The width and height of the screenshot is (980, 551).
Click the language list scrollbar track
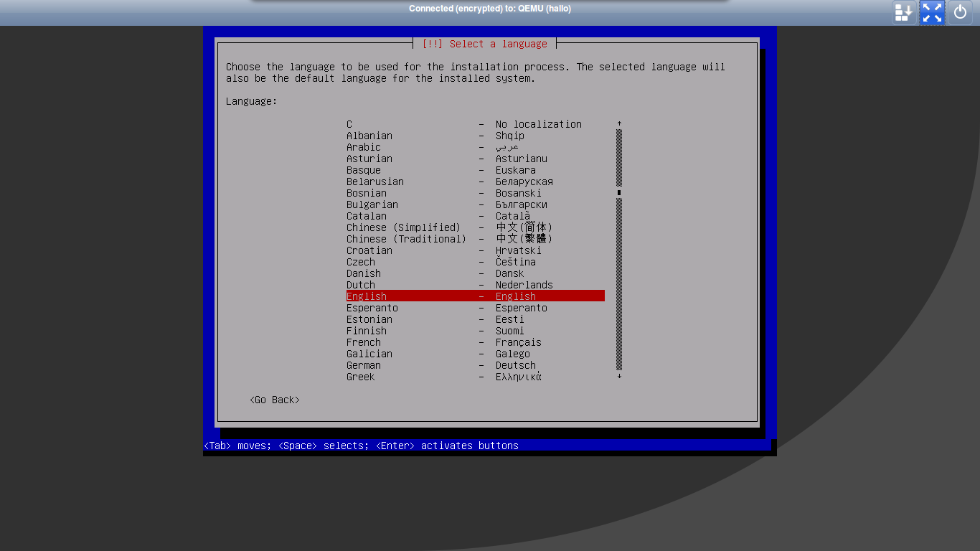point(619,250)
